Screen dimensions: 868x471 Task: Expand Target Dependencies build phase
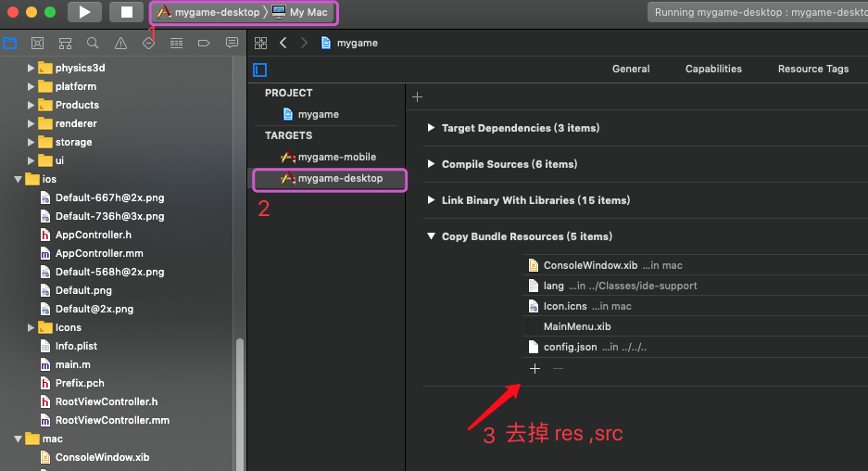tap(432, 128)
